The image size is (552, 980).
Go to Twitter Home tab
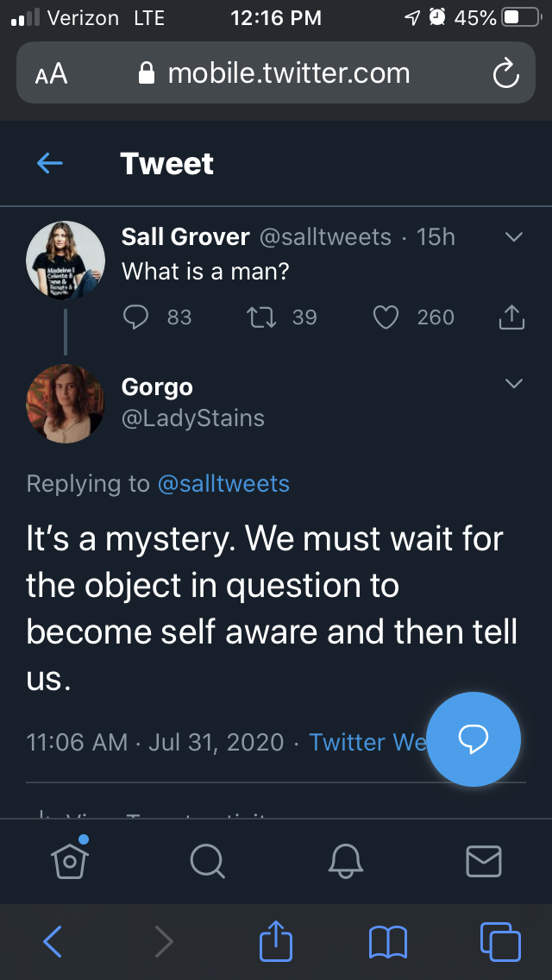(x=70, y=859)
